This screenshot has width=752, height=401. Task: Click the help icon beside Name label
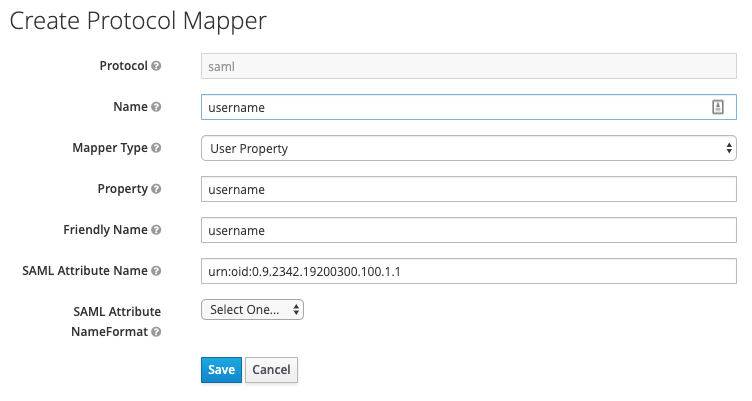pyautogui.click(x=156, y=106)
